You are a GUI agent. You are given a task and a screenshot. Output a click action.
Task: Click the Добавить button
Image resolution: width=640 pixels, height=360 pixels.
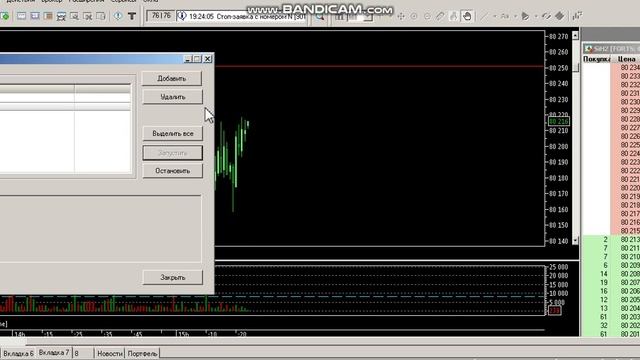tap(172, 78)
